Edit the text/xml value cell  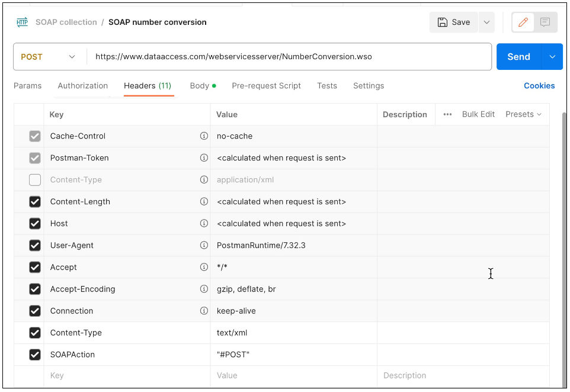coord(294,332)
